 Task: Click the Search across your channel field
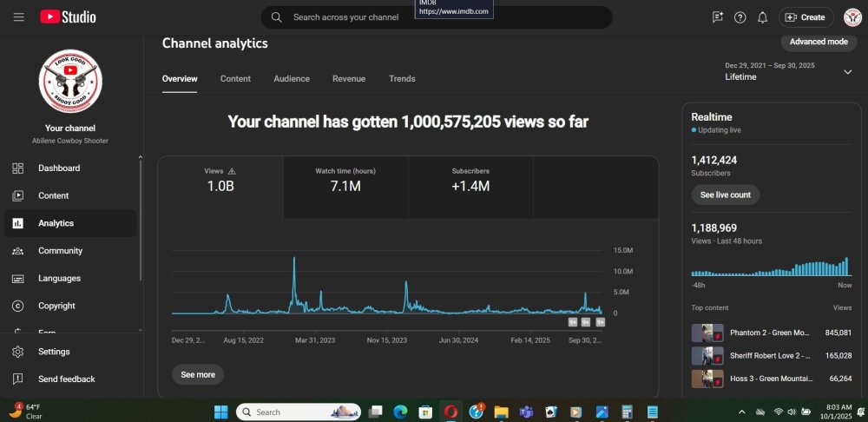pos(436,17)
